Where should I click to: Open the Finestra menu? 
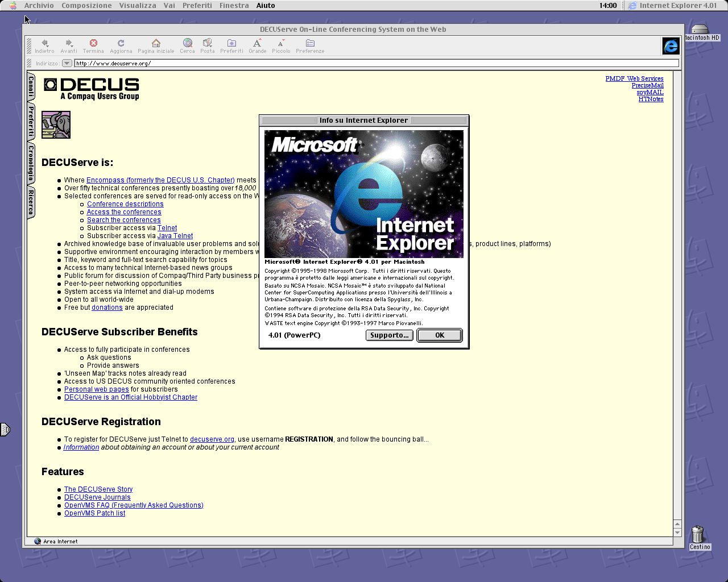click(234, 5)
